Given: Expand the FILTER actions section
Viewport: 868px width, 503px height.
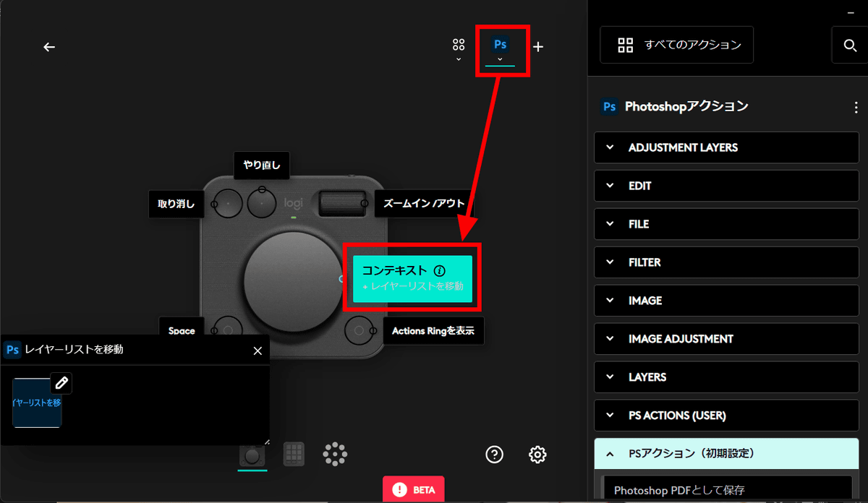Looking at the screenshot, I should [726, 262].
